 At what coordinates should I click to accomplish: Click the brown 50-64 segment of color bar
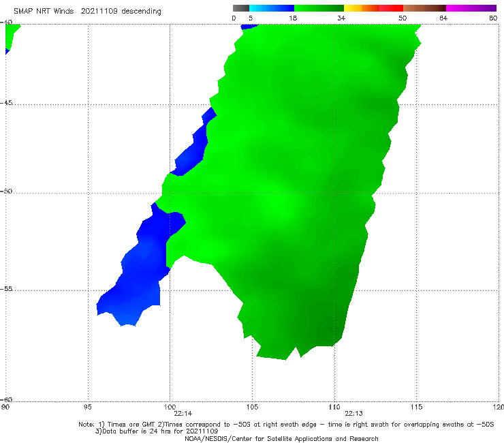[x=424, y=8]
